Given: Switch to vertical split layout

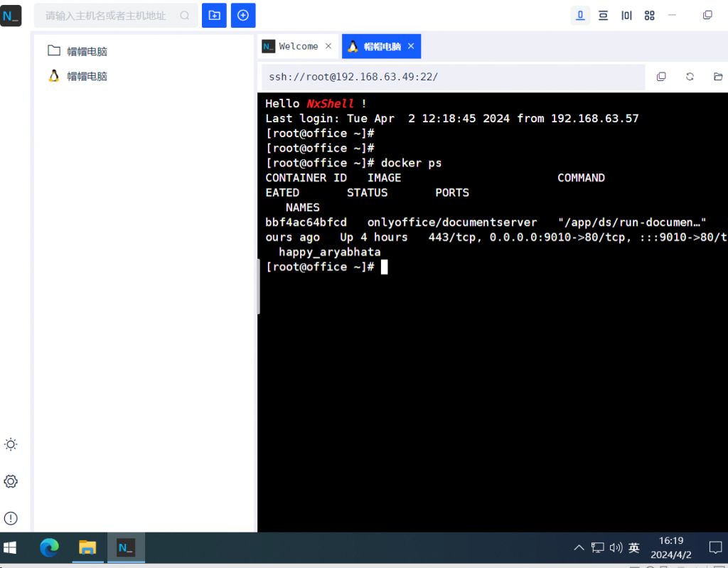Looking at the screenshot, I should (626, 15).
